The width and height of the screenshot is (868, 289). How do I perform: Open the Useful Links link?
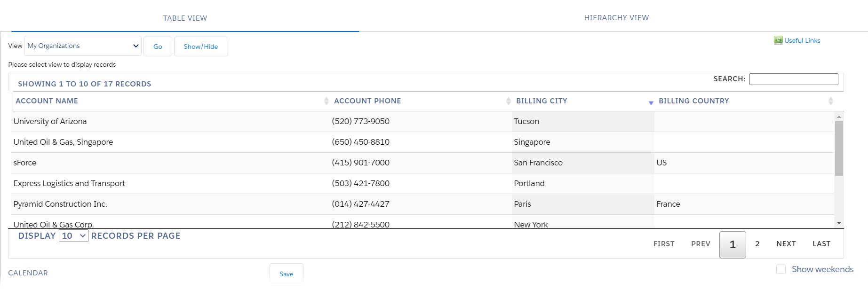click(x=802, y=40)
